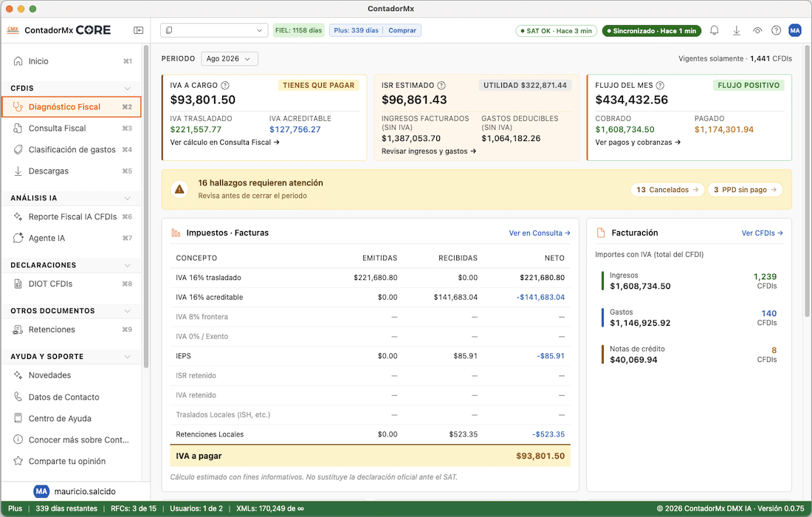This screenshot has width=812, height=517.
Task: Click the FIEL 1158 días badge
Action: point(298,30)
